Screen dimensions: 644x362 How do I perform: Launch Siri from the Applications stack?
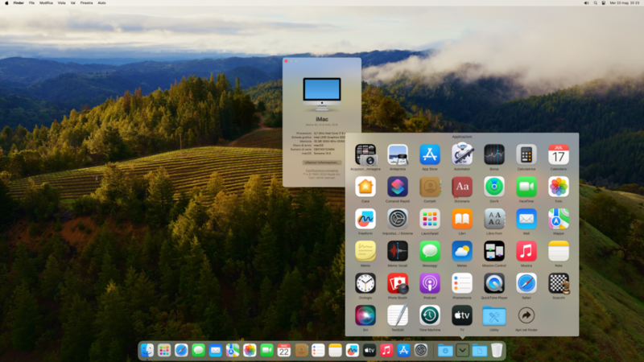coord(365,315)
